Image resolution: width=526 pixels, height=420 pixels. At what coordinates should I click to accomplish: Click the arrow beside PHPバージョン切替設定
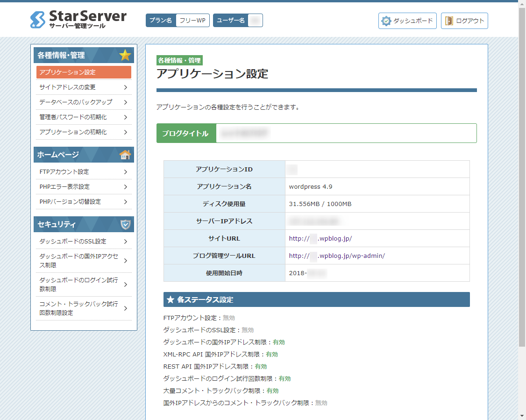126,202
